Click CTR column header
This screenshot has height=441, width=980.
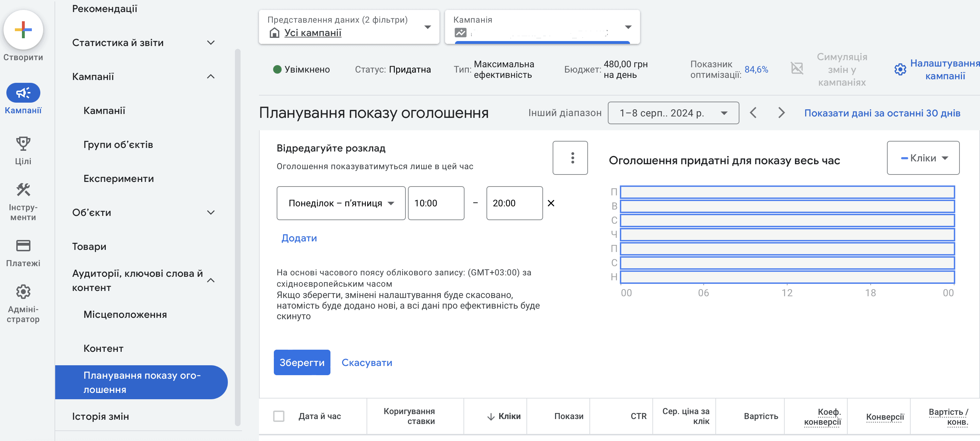[638, 416]
